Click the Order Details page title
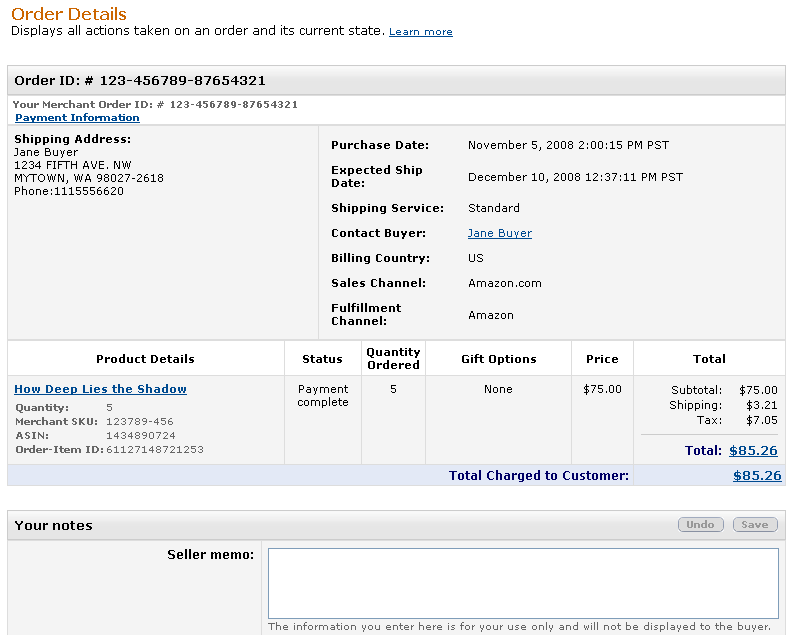The image size is (794, 635). (x=69, y=14)
